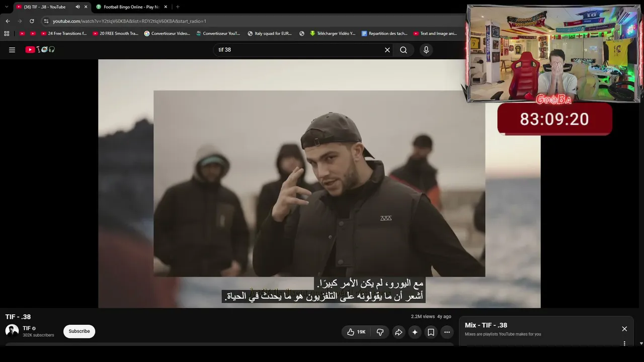Open the sparkle Ask button
This screenshot has width=644, height=362.
click(x=415, y=332)
